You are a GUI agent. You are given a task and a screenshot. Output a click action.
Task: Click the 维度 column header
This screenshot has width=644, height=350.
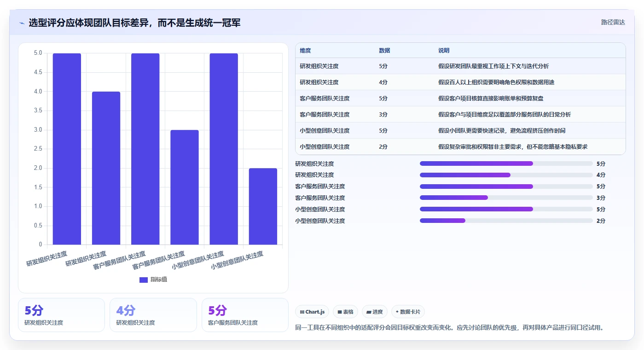(305, 51)
